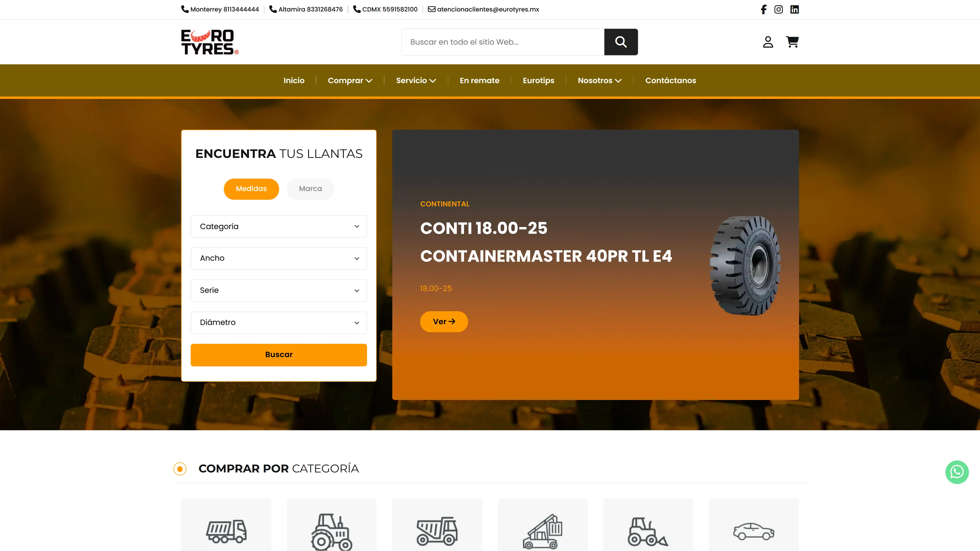This screenshot has height=551, width=980.
Task: Call the Altamira 8331268476 number
Action: (x=310, y=9)
